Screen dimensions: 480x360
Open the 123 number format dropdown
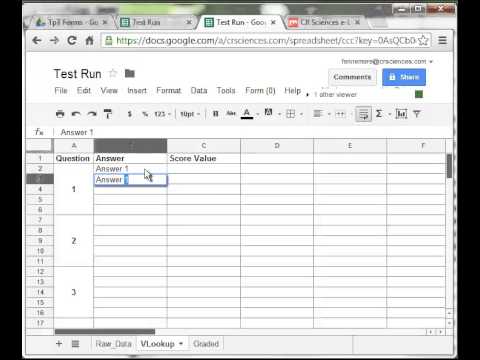pos(163,114)
